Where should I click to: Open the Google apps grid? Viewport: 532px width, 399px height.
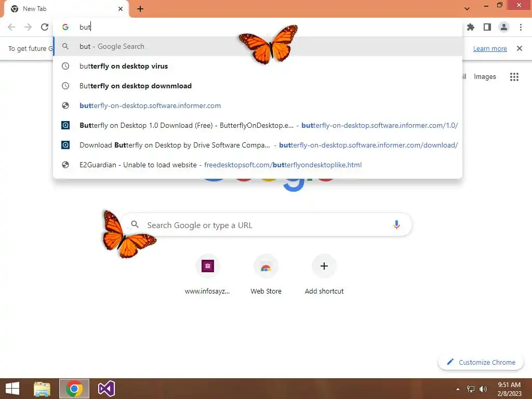click(x=514, y=77)
